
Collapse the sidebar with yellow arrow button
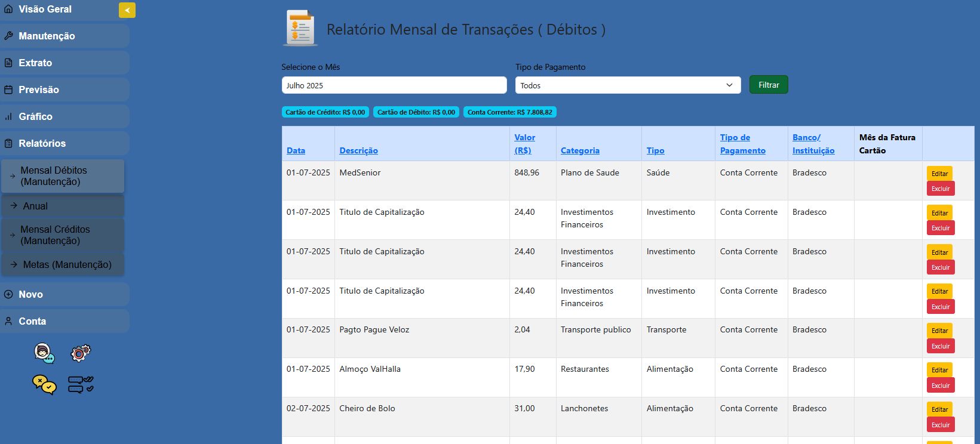point(127,10)
